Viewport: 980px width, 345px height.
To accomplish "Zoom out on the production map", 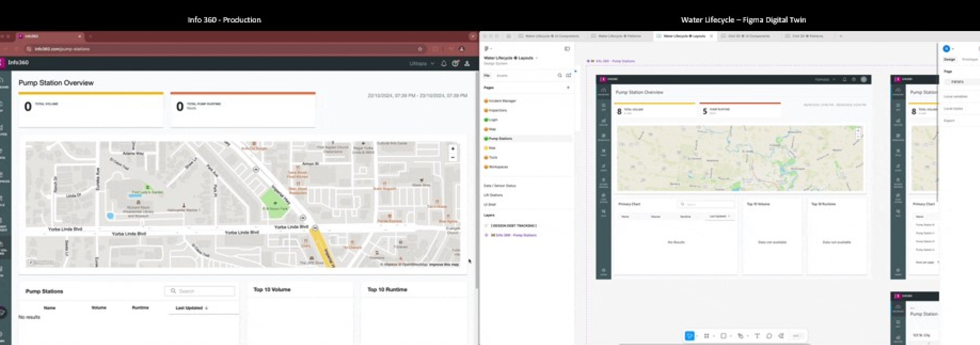I will click(453, 157).
